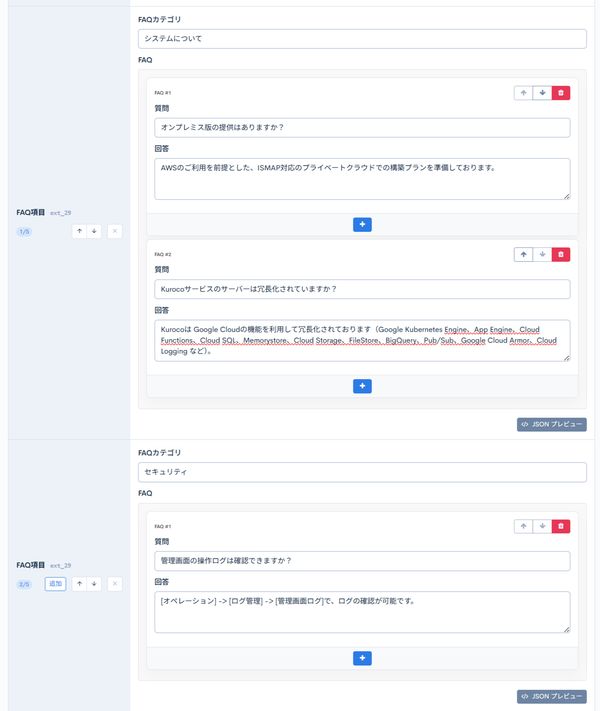Image resolution: width=600 pixels, height=711 pixels.
Task: Delete FAQ #2 Kurocoサービス item
Action: tap(561, 254)
